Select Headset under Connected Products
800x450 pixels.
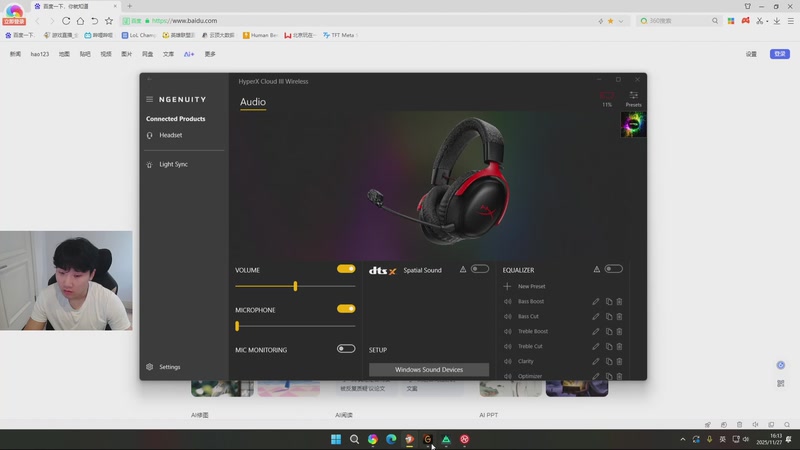tap(170, 135)
